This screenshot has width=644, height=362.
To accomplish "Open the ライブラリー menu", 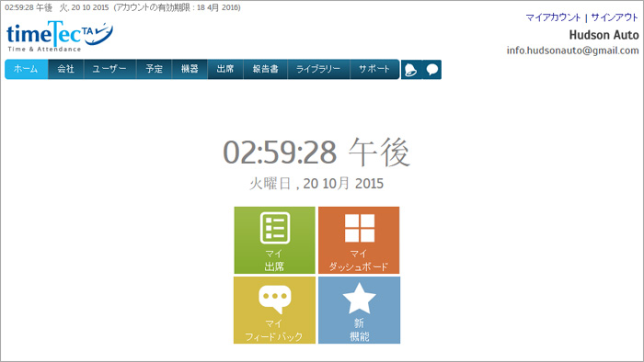I will 318,69.
